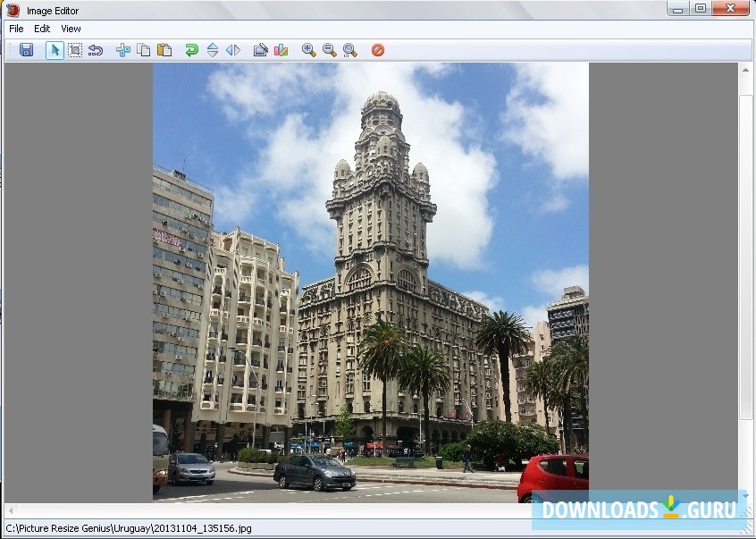The height and width of the screenshot is (539, 756).
Task: Undo the last edit
Action: click(x=96, y=50)
